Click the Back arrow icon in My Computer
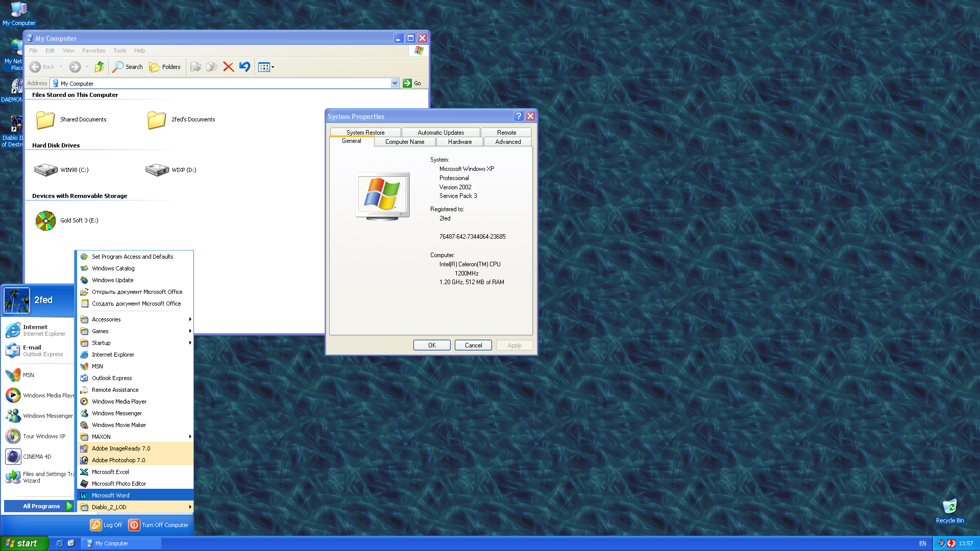Image resolution: width=980 pixels, height=551 pixels. (35, 67)
